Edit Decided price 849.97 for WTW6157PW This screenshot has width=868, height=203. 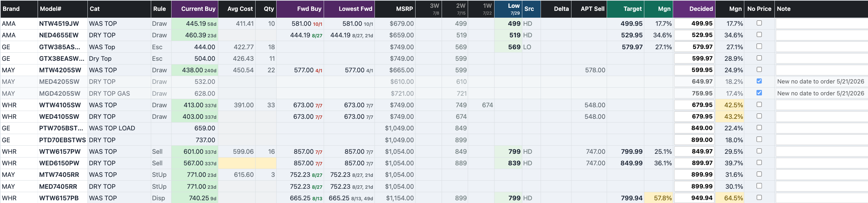[694, 151]
